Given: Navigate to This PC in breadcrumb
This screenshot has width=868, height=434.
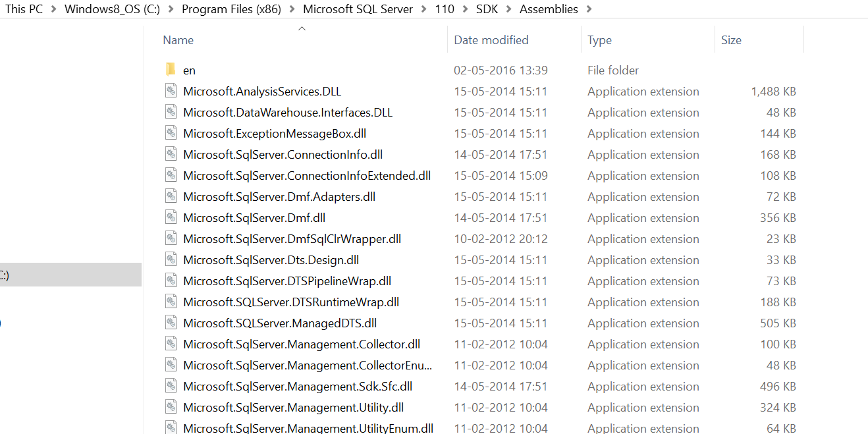Looking at the screenshot, I should tap(24, 9).
